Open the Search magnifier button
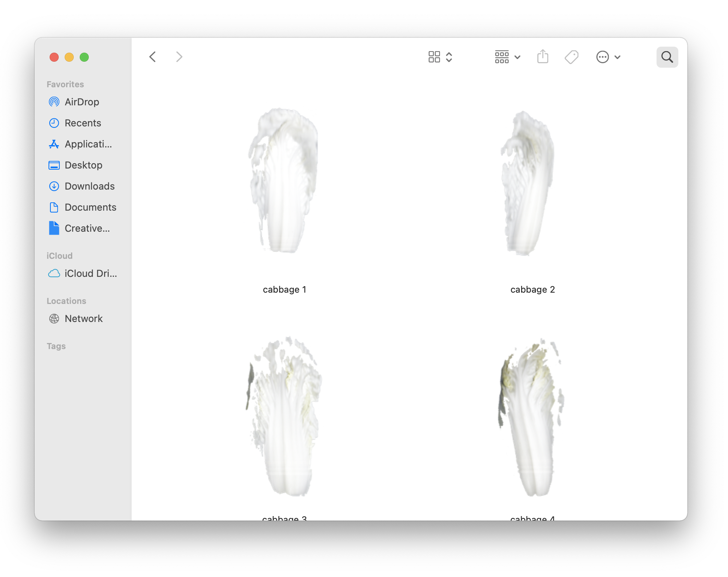 click(x=667, y=57)
